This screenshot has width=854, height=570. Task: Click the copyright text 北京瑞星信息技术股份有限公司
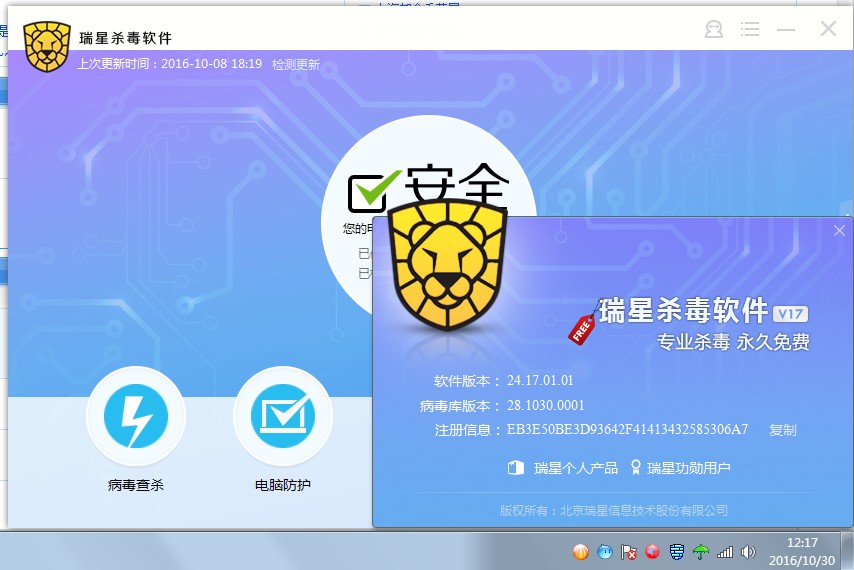pyautogui.click(x=644, y=510)
